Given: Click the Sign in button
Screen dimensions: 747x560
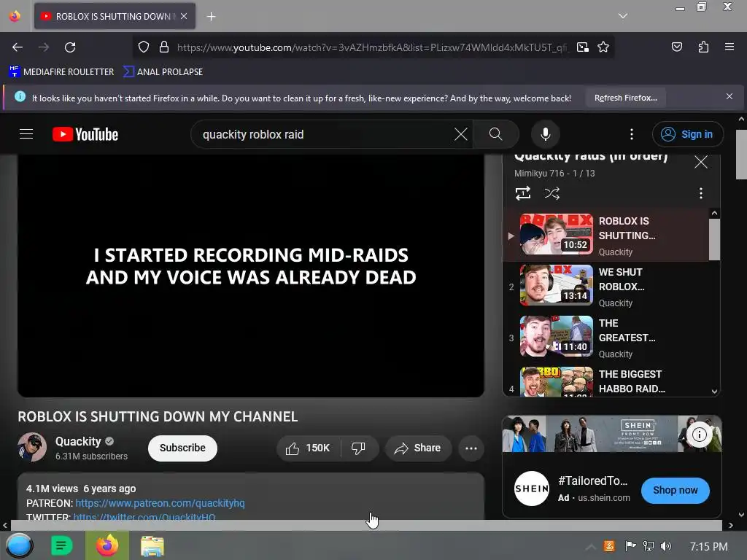Looking at the screenshot, I should 687,134.
